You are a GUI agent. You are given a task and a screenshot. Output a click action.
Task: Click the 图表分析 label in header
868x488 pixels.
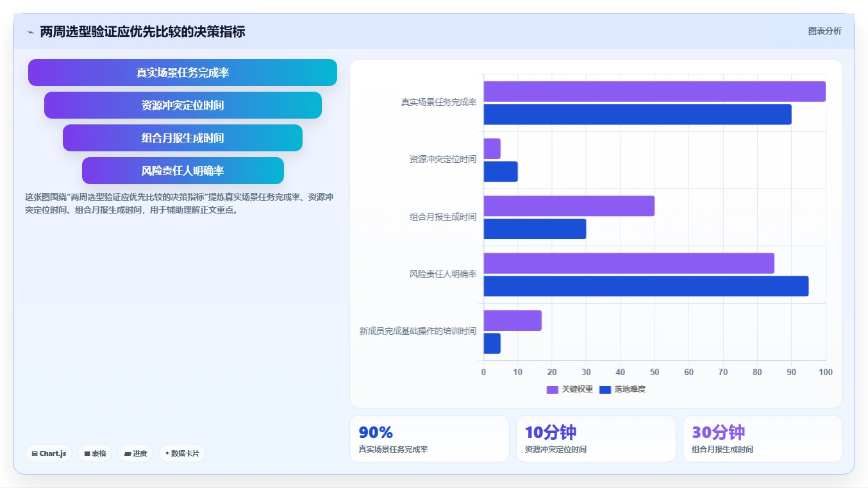[824, 31]
